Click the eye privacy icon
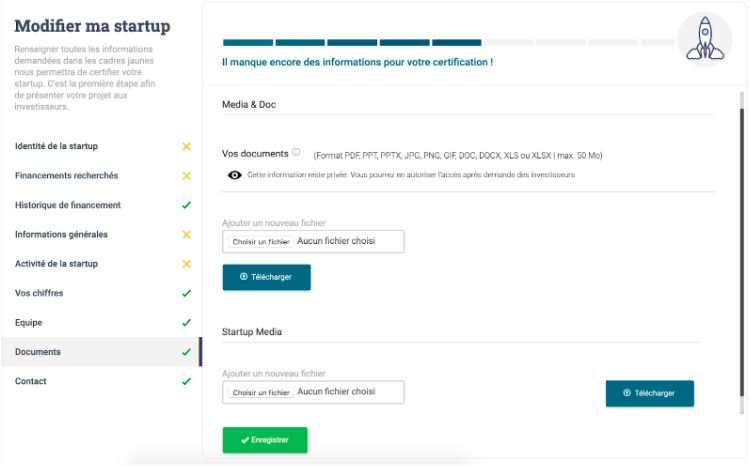 (234, 175)
